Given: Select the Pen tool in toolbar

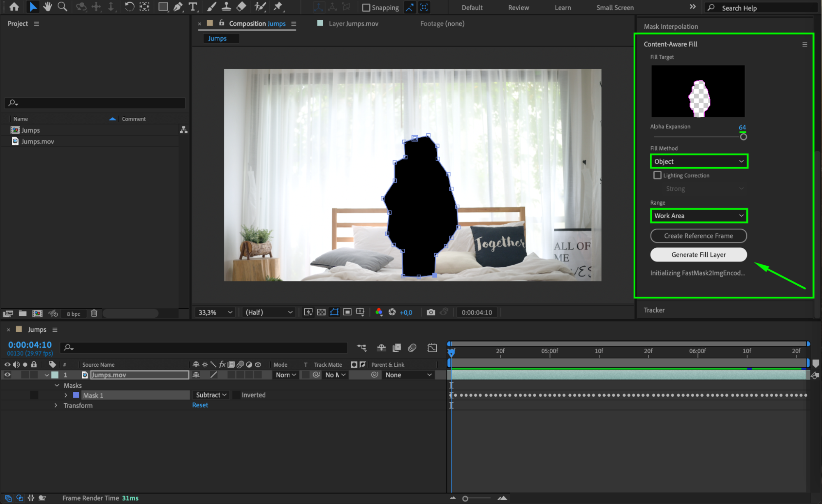Looking at the screenshot, I should click(x=178, y=7).
